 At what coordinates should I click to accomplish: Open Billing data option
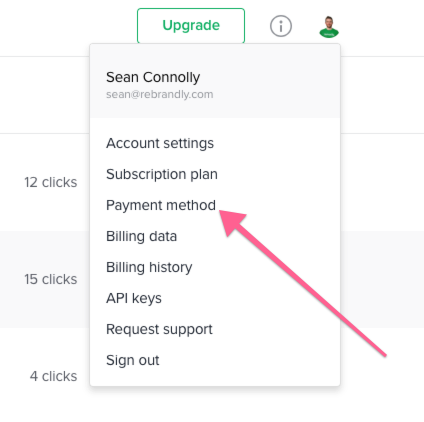(141, 236)
